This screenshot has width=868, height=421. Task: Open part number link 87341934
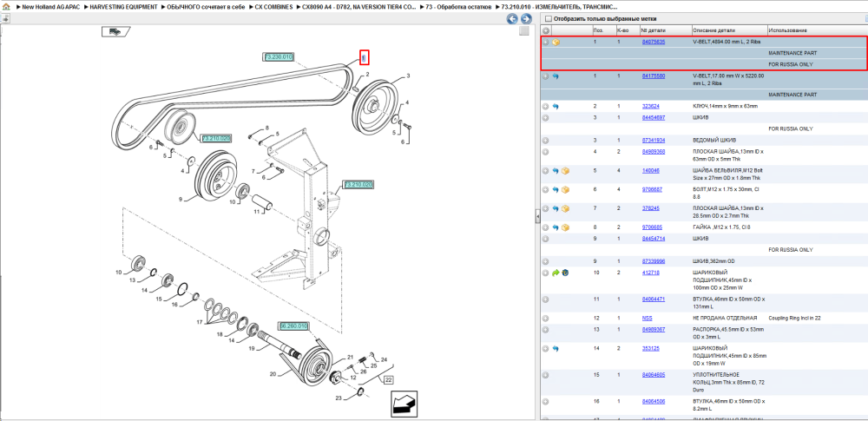tap(654, 140)
